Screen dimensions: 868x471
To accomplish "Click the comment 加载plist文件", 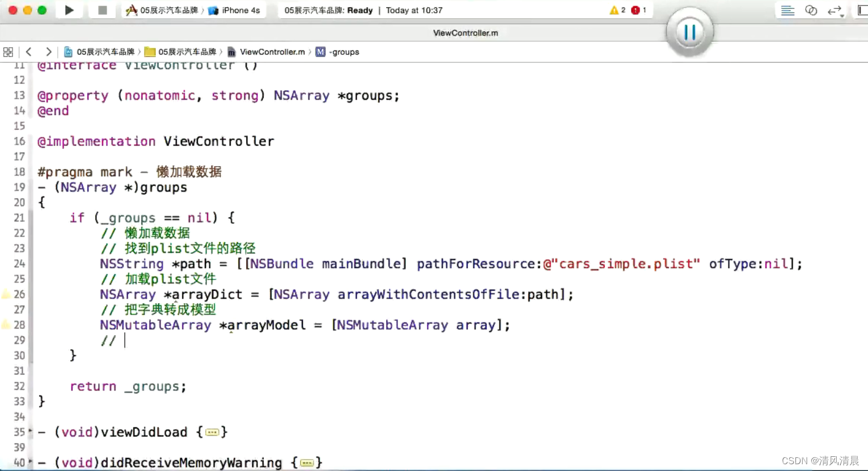I will tap(158, 279).
